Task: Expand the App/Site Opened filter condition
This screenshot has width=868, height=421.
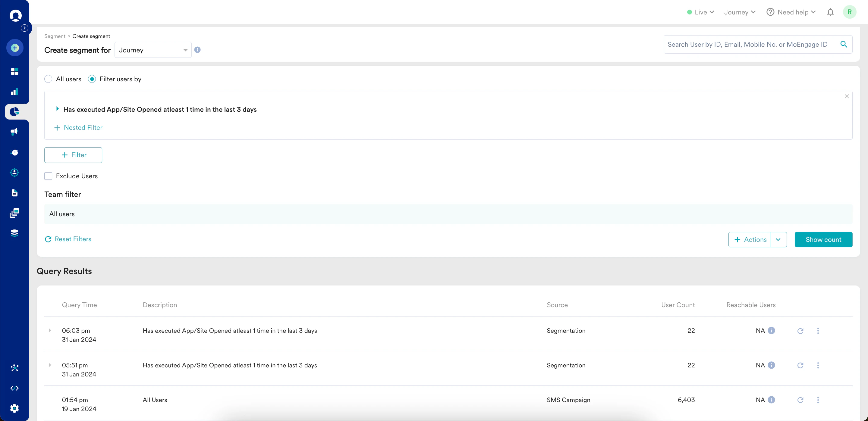Action: pyautogui.click(x=57, y=109)
